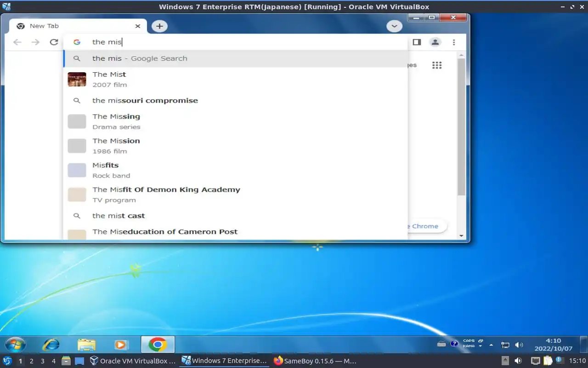Open the Windows network tray icon
Screen dimensions: 588x368
coord(505,345)
